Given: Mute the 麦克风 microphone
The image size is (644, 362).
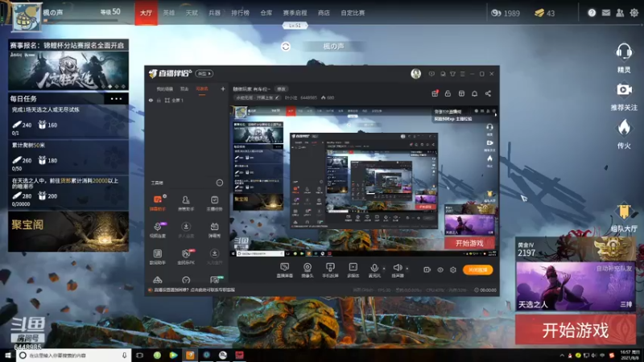Looking at the screenshot, I should [374, 269].
